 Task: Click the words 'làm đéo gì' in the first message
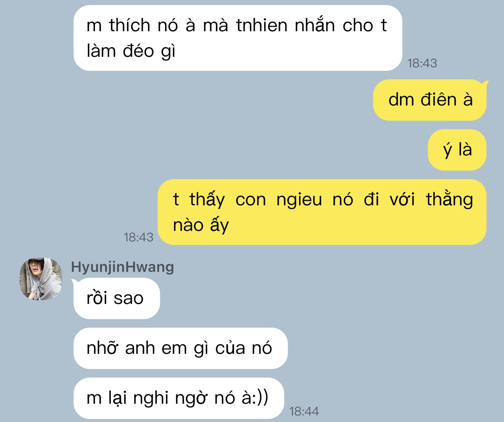click(131, 52)
